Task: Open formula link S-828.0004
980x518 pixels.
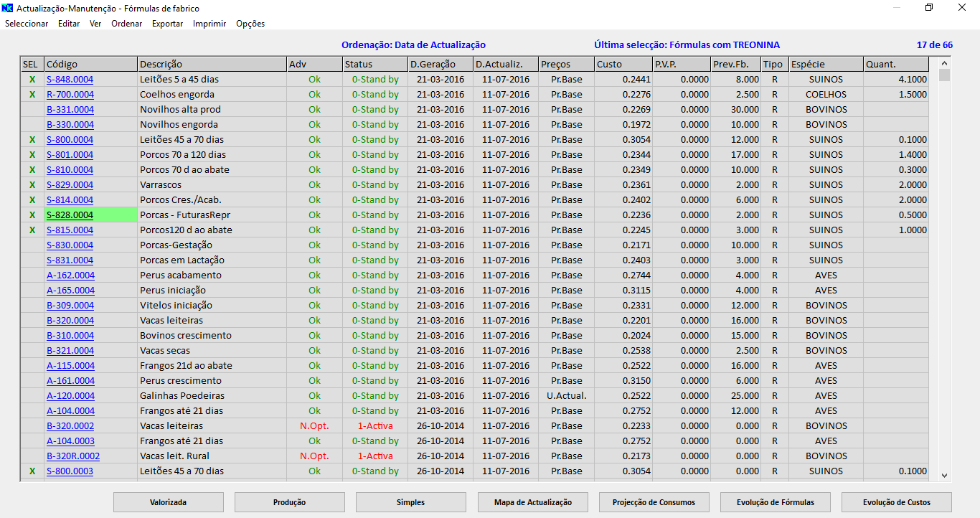Action: [x=70, y=215]
